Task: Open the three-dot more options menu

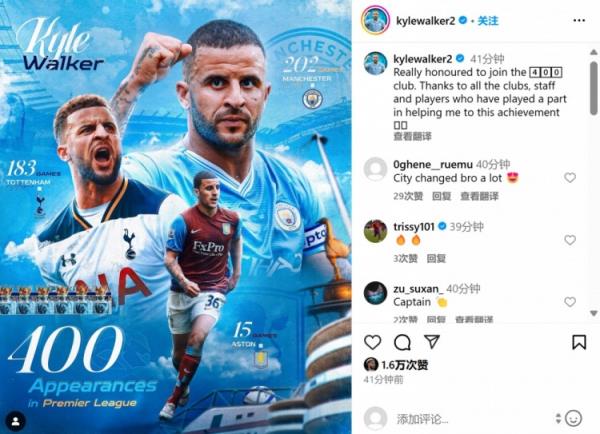Action: (579, 20)
